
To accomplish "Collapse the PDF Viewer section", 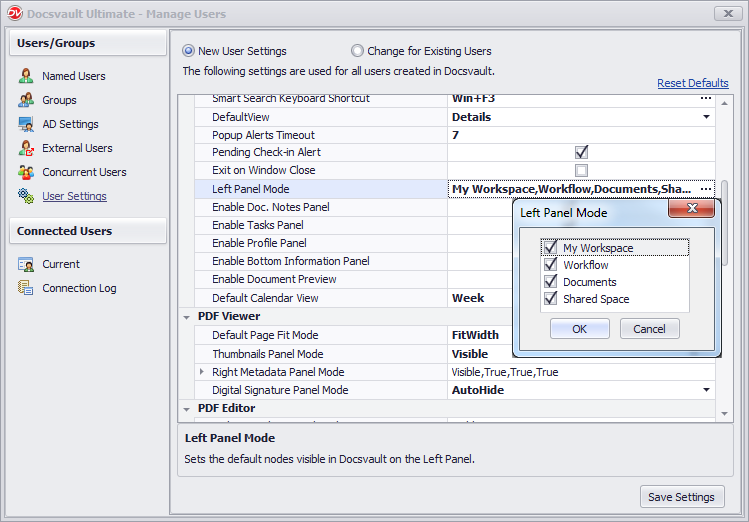I will tap(188, 316).
